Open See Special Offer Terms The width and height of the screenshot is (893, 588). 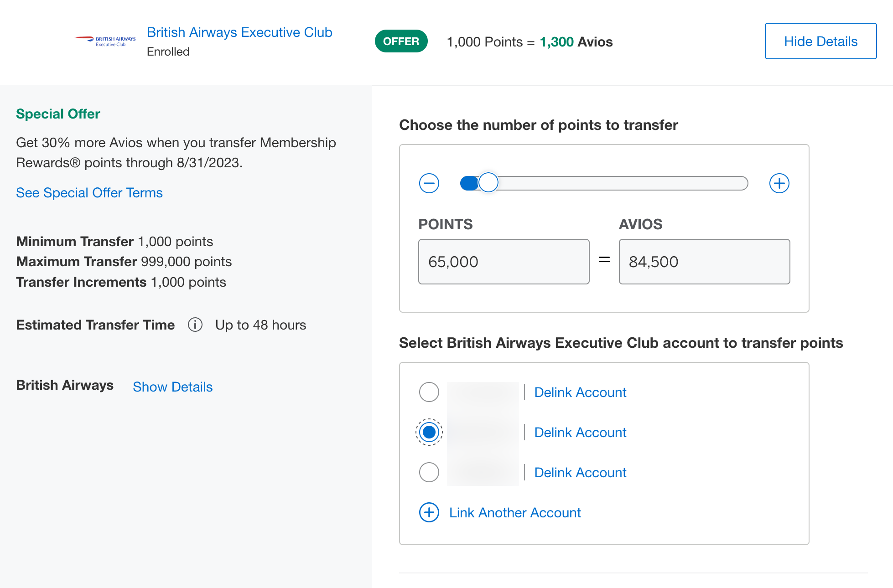point(89,193)
